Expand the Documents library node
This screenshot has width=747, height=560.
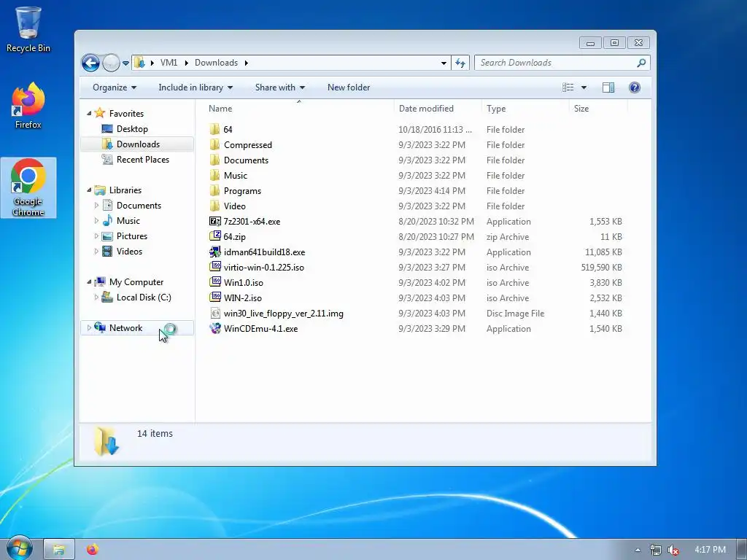(96, 205)
